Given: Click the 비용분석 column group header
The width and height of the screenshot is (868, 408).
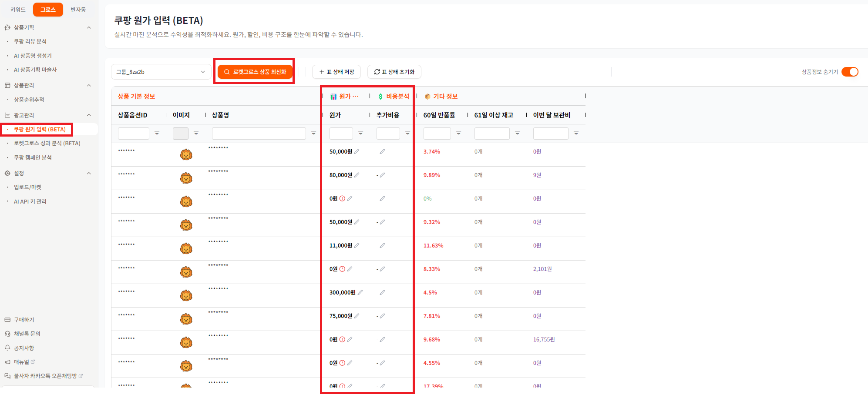Looking at the screenshot, I should (x=394, y=96).
